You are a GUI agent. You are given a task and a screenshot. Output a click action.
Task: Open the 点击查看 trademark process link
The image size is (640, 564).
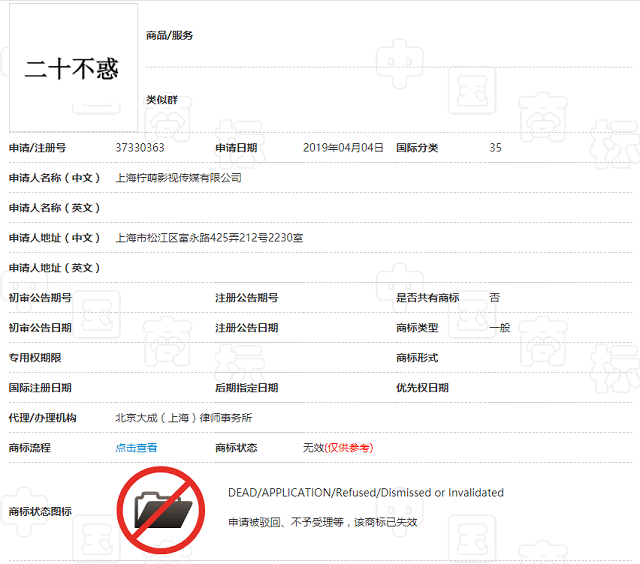tap(136, 448)
